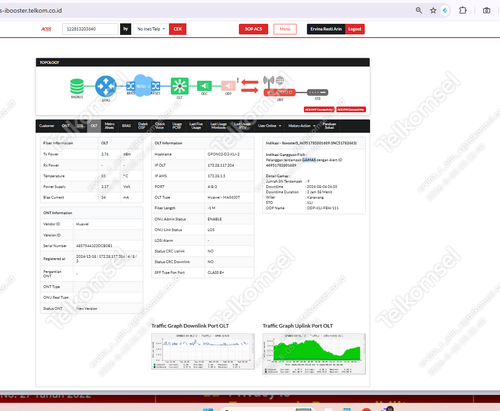Viewport: 500px width, 411px height.
Task: Switch to the Customer tab
Action: (46, 126)
